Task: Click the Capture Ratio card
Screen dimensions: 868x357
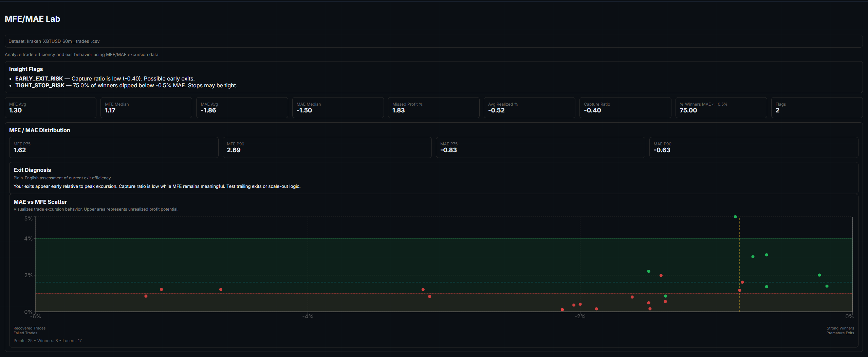Action: click(625, 108)
